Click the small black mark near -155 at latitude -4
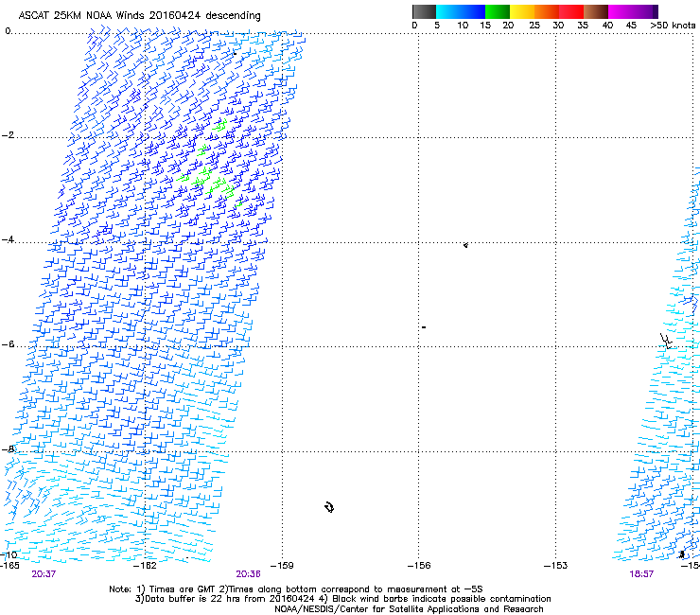Image resolution: width=700 pixels, height=615 pixels. click(465, 245)
